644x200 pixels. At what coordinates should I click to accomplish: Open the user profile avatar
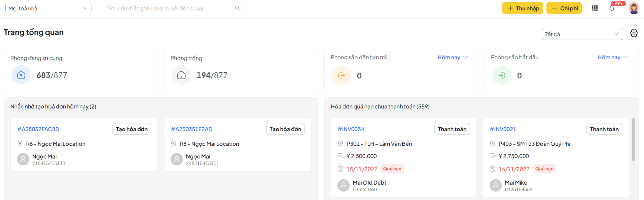pyautogui.click(x=634, y=8)
